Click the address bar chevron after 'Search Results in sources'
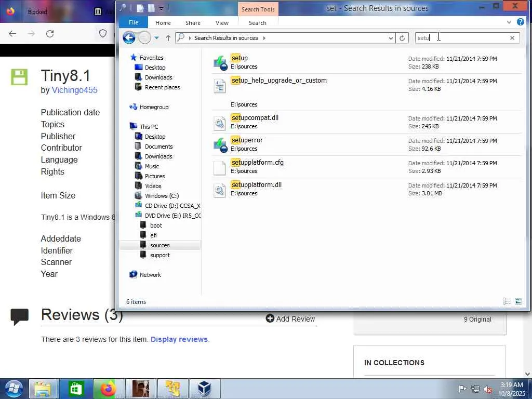The width and height of the screenshot is (532, 399). (x=264, y=38)
